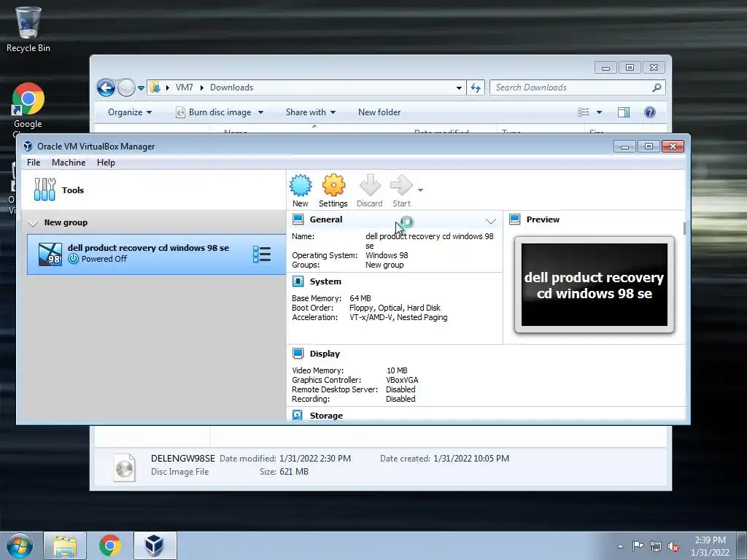Open Settings gear in VirtualBox toolbar
The image size is (747, 560).
333,186
